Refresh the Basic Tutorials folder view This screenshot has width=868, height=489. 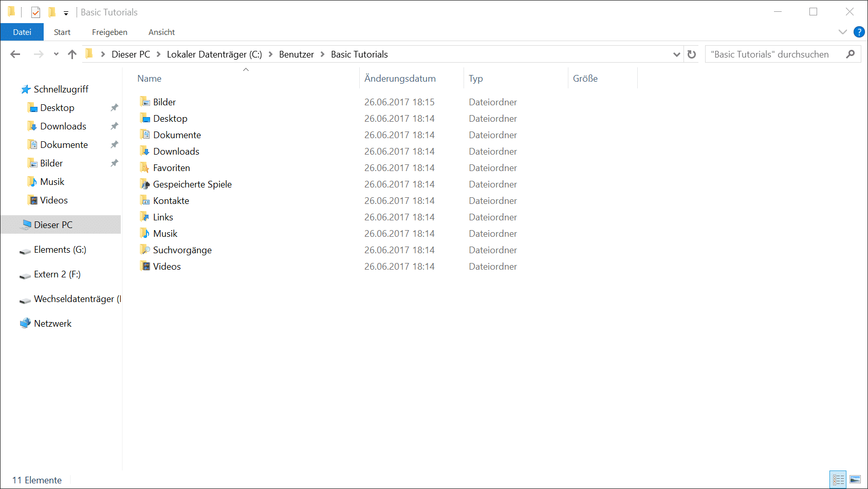(x=692, y=54)
